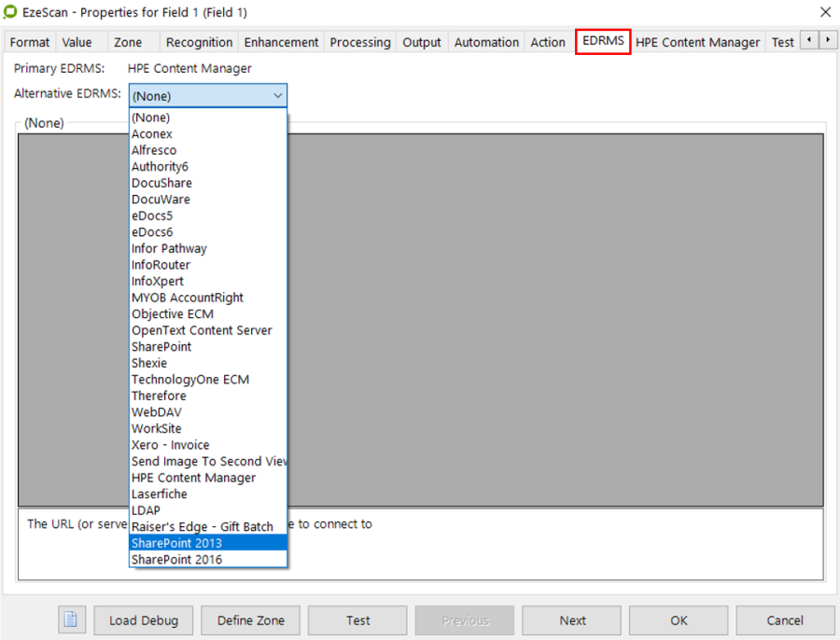Confirm with the OK button

point(679,620)
